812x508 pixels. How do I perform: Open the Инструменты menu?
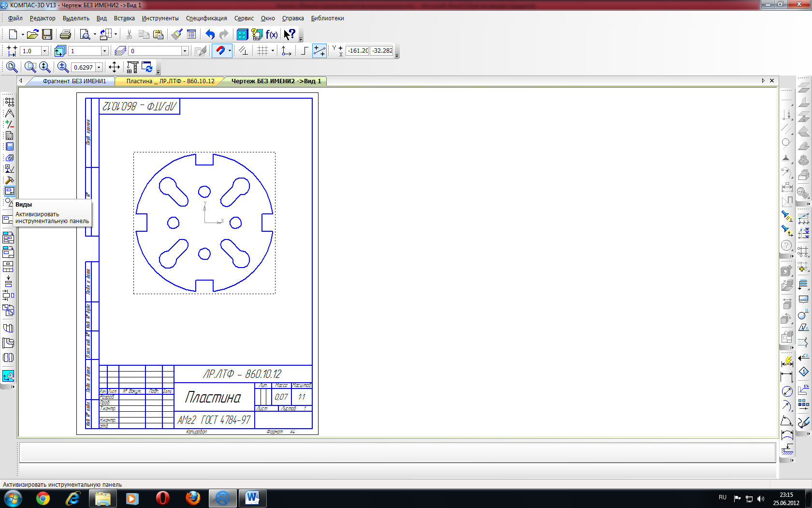160,18
